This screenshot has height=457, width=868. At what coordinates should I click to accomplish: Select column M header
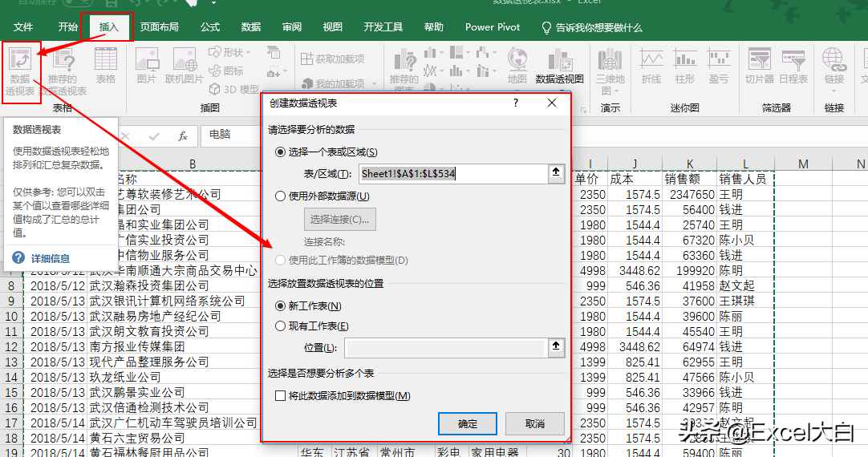point(803,164)
